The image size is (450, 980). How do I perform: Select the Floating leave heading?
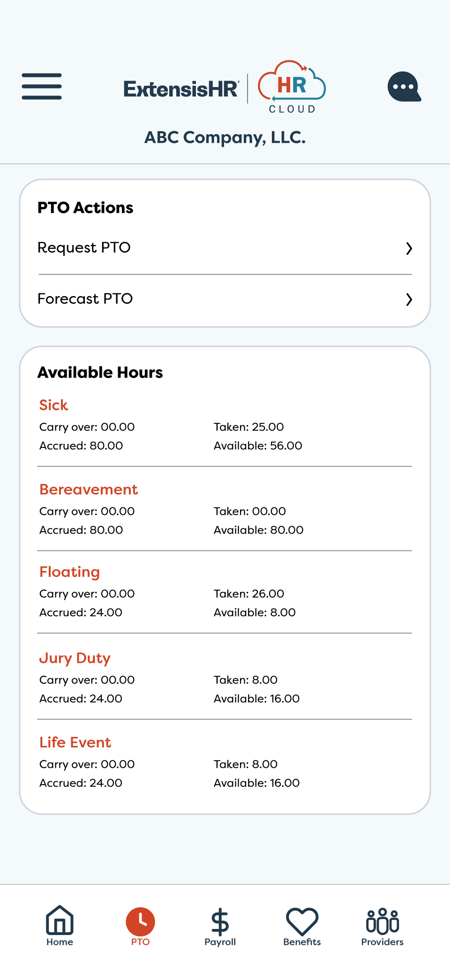click(70, 572)
